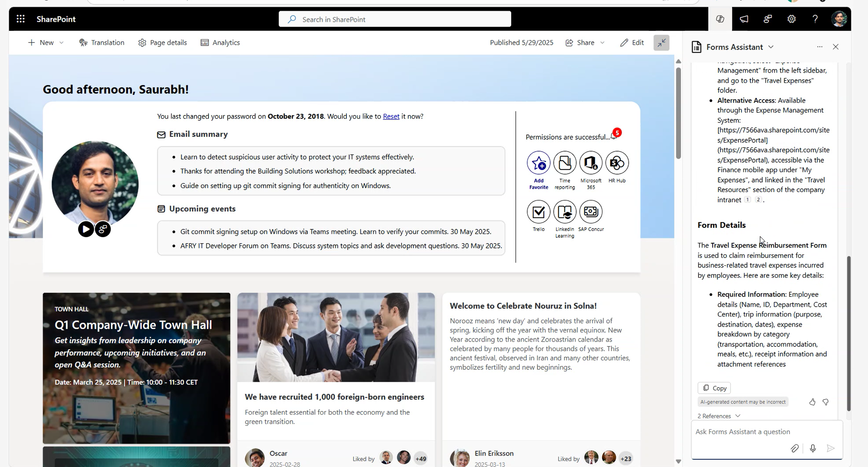
Task: Click the AFRY IT Developer Forum event
Action: (x=341, y=246)
